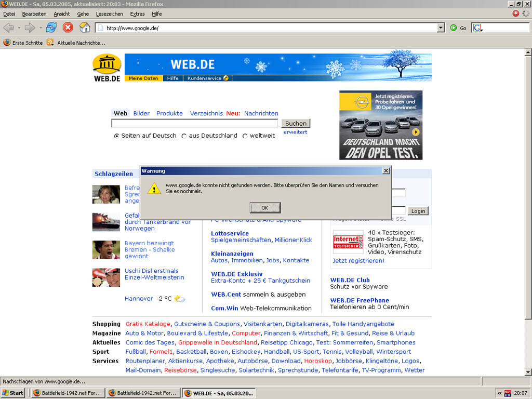532x399 pixels.
Task: Switch to the Bilder search tab
Action: pos(141,113)
